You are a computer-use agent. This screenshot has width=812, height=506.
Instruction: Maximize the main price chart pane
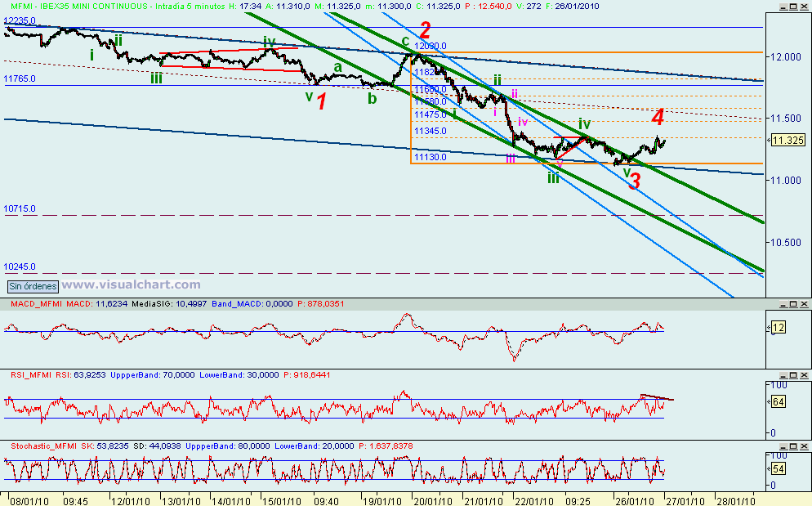pos(793,7)
